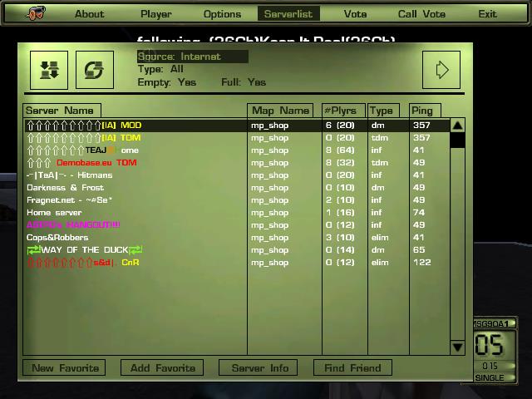This screenshot has height=399, width=532.
Task: Change the Source: Internet selector
Action: tap(192, 57)
